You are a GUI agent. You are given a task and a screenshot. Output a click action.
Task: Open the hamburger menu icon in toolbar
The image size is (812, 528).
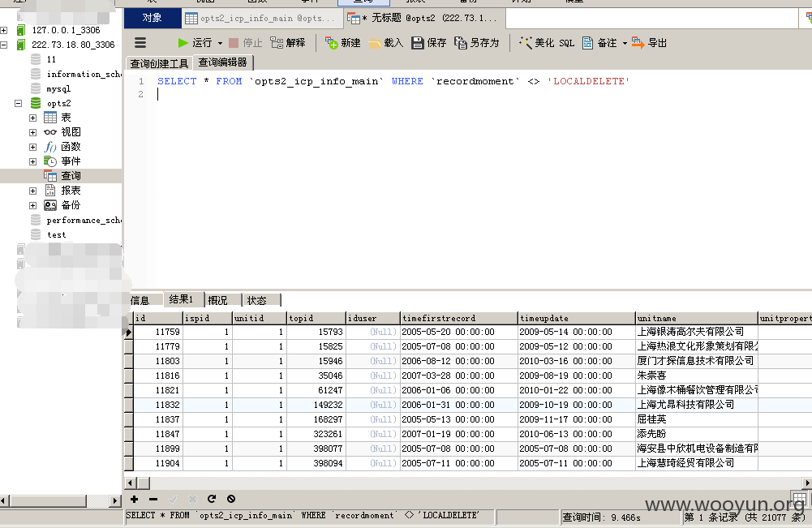tap(140, 43)
